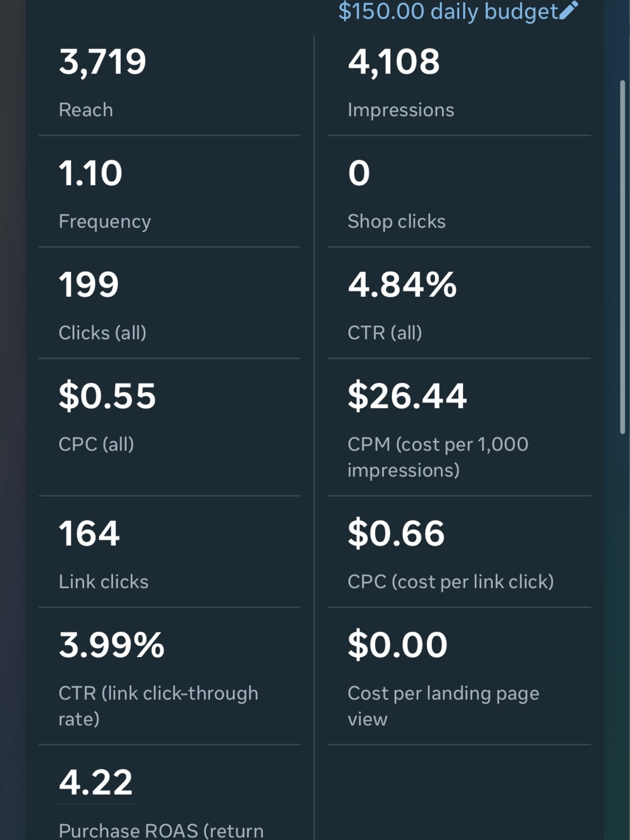Image resolution: width=630 pixels, height=840 pixels.
Task: Tap the Impressions label text
Action: (x=401, y=110)
